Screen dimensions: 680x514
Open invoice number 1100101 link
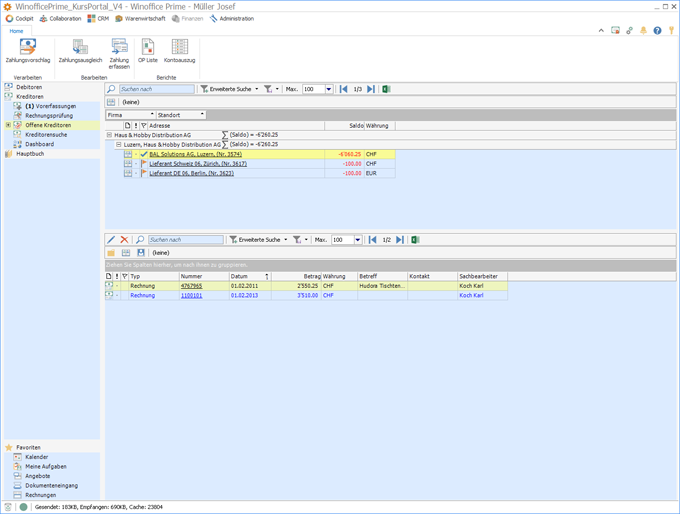(x=191, y=295)
